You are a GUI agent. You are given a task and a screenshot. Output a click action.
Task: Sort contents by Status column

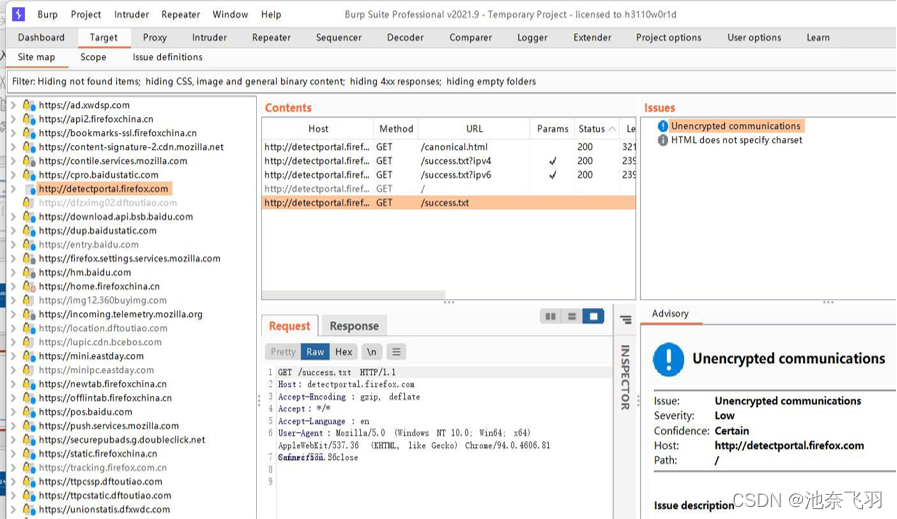click(x=596, y=129)
